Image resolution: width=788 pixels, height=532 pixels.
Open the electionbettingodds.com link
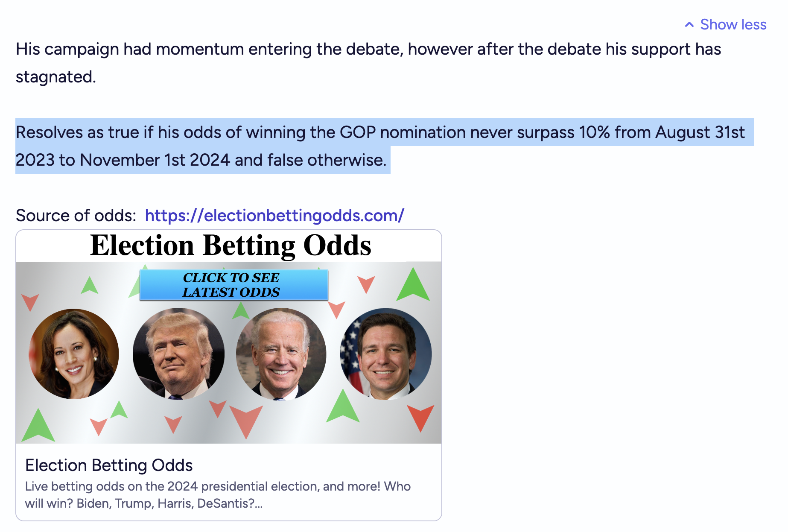coord(274,216)
